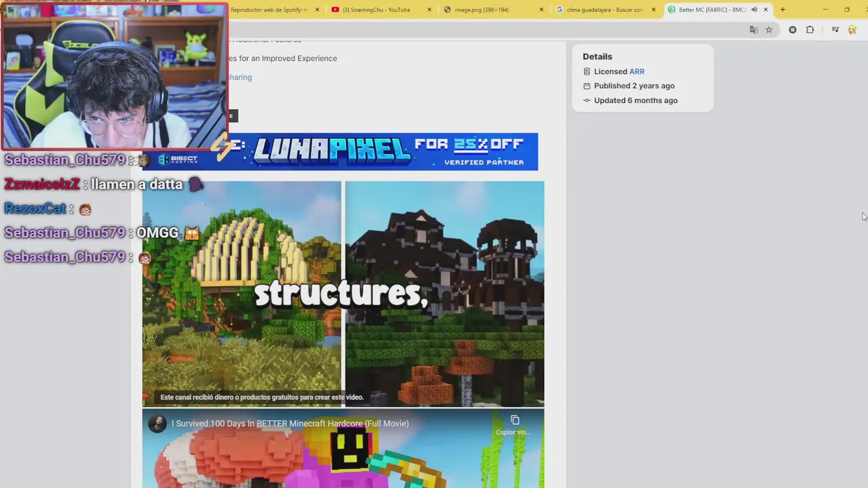Bookmark this page with the star icon
The width and height of the screenshot is (868, 488).
(769, 30)
